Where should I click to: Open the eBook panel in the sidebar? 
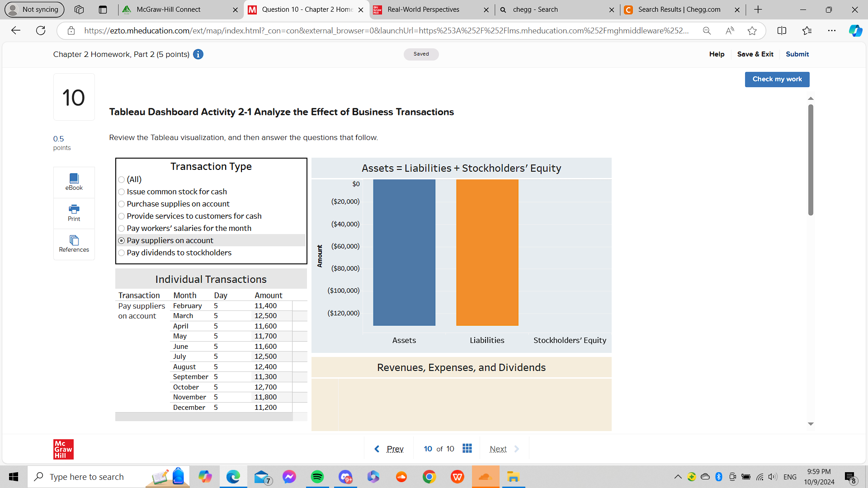click(74, 182)
